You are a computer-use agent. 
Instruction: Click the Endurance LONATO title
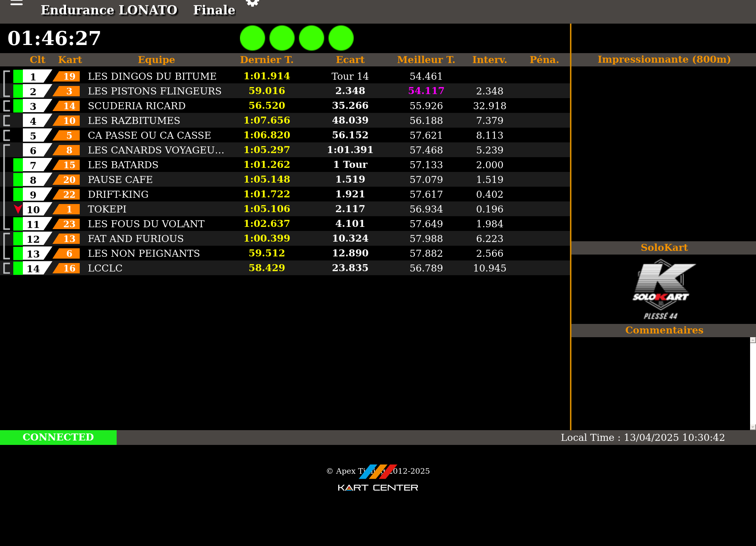(109, 10)
